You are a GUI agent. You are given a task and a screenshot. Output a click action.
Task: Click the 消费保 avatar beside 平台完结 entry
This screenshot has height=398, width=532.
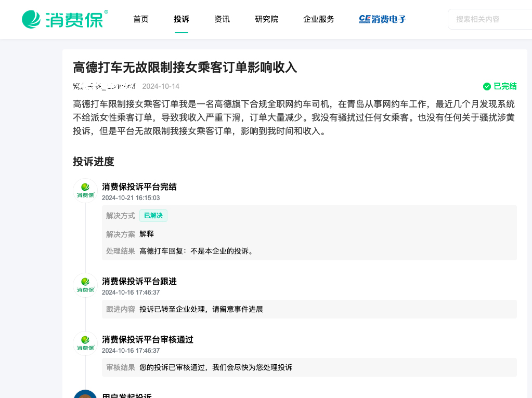(x=85, y=191)
